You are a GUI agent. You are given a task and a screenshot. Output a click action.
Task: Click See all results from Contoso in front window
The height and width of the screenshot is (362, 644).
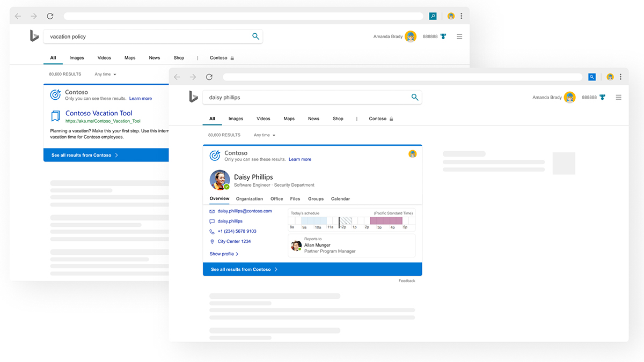pyautogui.click(x=312, y=269)
